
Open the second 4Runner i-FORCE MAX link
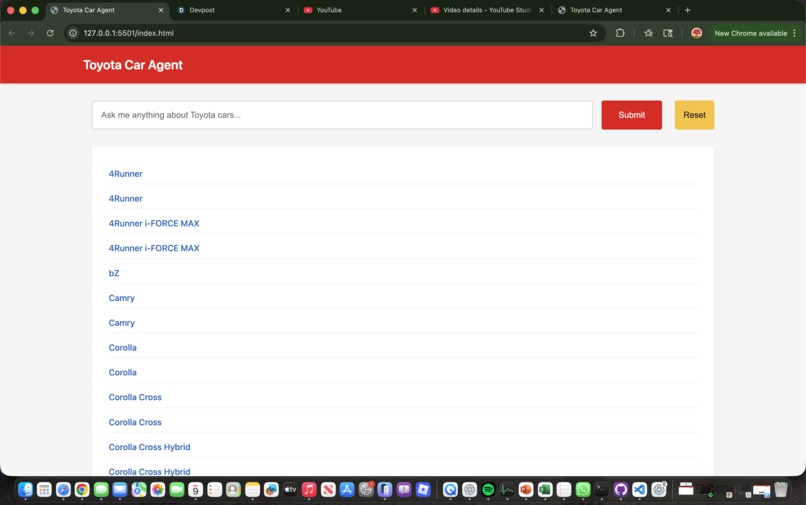click(154, 248)
